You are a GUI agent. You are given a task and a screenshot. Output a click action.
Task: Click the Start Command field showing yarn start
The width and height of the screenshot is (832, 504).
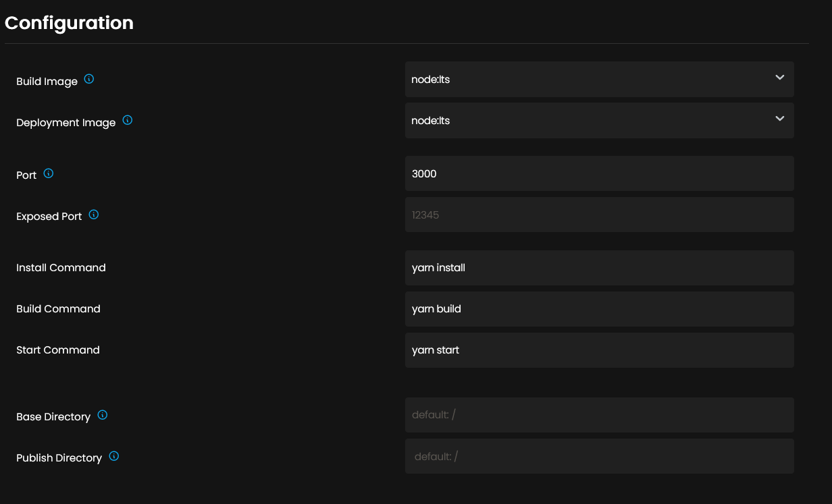point(599,349)
